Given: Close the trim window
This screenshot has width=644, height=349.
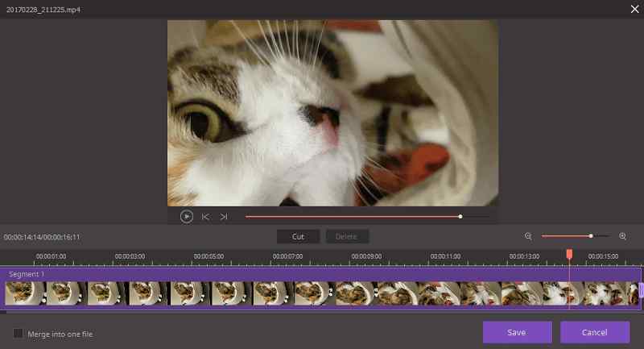Looking at the screenshot, I should tap(634, 9).
